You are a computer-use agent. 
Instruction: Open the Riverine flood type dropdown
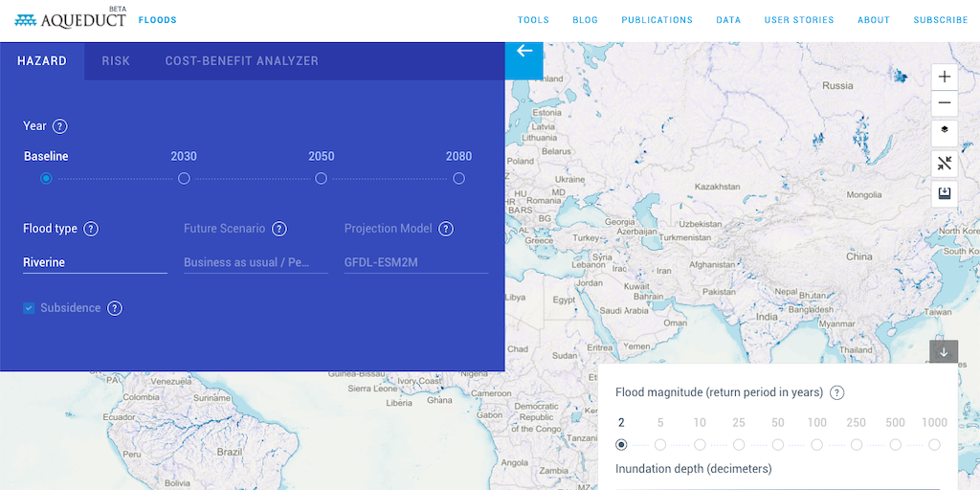click(x=95, y=262)
